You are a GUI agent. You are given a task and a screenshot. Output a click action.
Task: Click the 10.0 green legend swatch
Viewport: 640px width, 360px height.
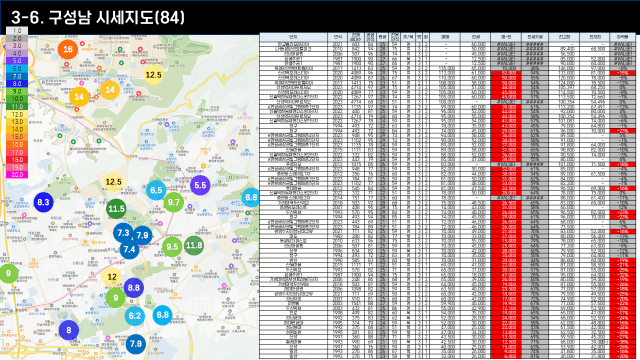[x=17, y=99]
